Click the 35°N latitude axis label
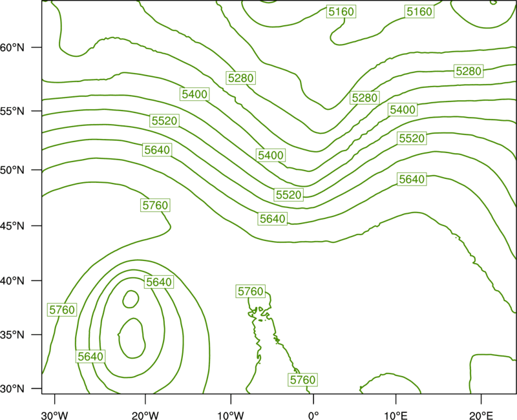The image size is (517, 420). click(12, 335)
